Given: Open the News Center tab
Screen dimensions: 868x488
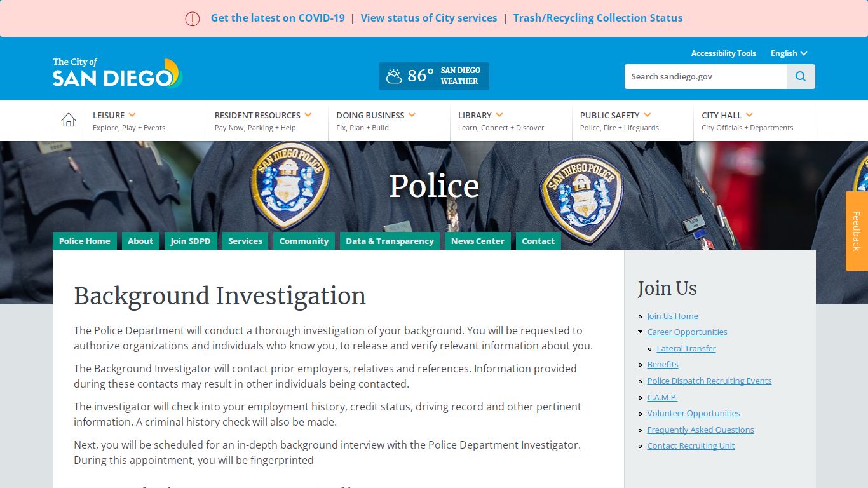Looking at the screenshot, I should (x=478, y=241).
